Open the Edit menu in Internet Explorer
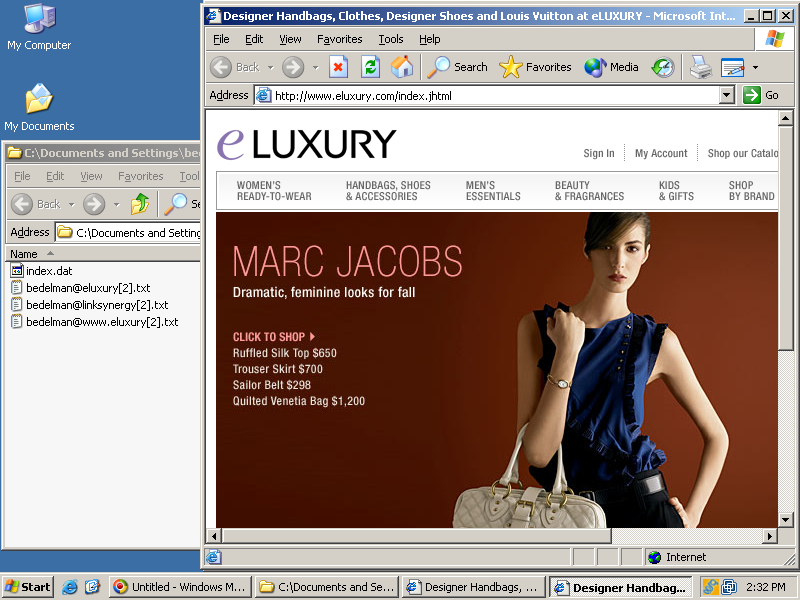The image size is (800, 600). coord(254,39)
